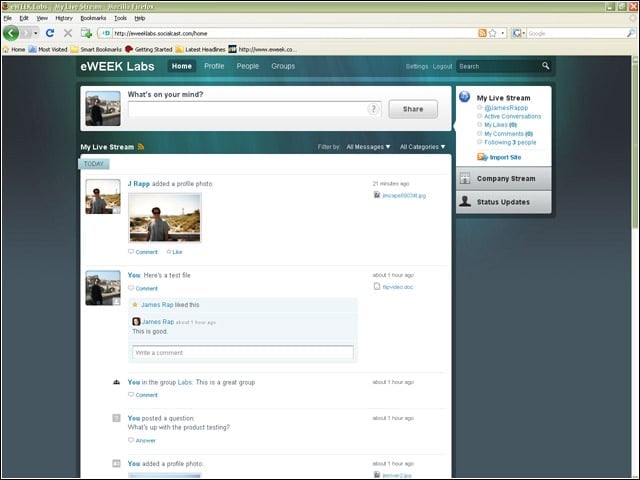
Task: Open J Rapp's uploaded profile photo thumbnail
Action: (165, 218)
